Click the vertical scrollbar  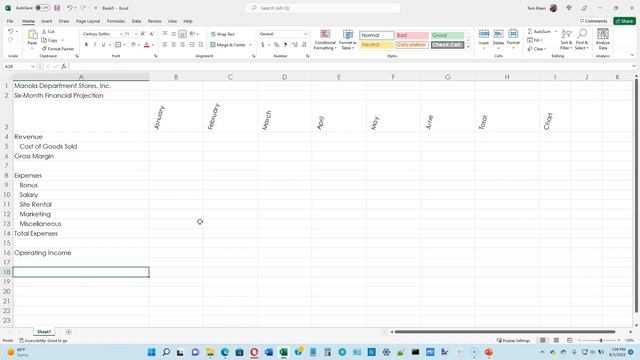pyautogui.click(x=636, y=196)
